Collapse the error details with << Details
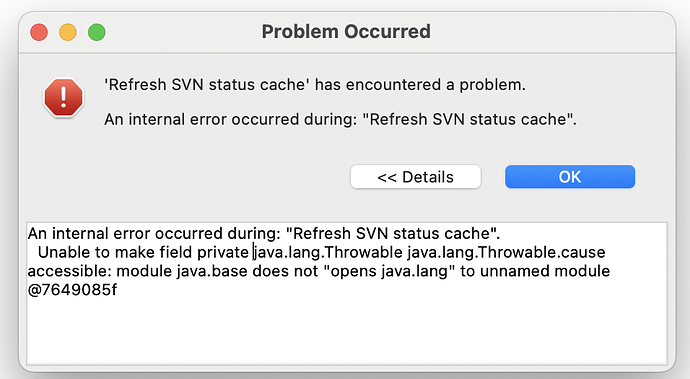 tap(415, 177)
